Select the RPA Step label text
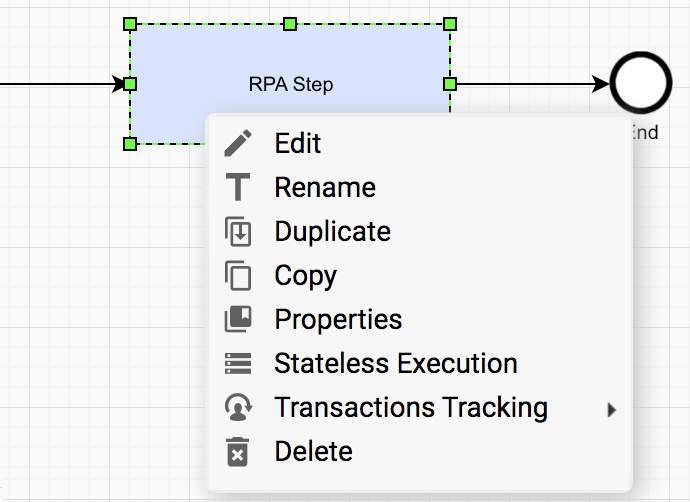The width and height of the screenshot is (690, 502). [291, 84]
